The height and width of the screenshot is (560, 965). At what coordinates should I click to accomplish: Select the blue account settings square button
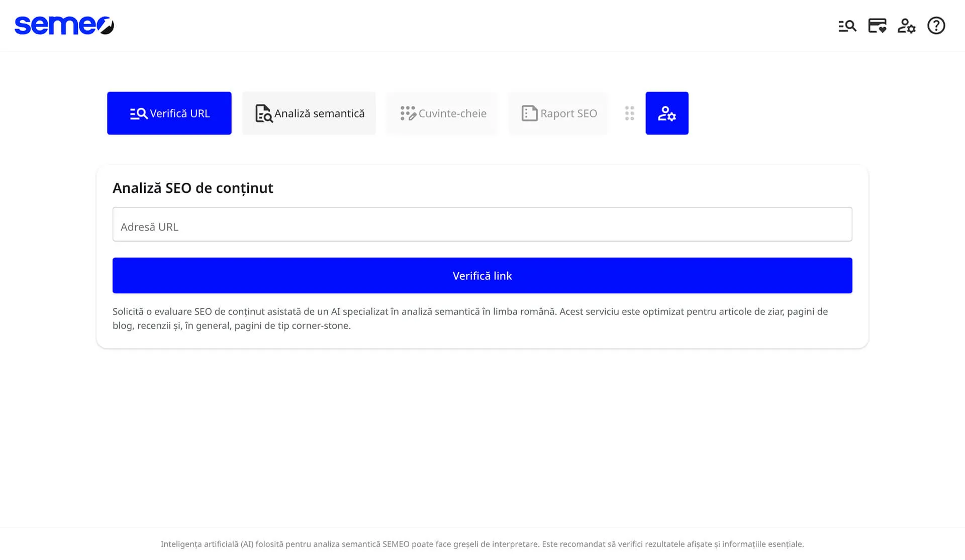tap(667, 113)
